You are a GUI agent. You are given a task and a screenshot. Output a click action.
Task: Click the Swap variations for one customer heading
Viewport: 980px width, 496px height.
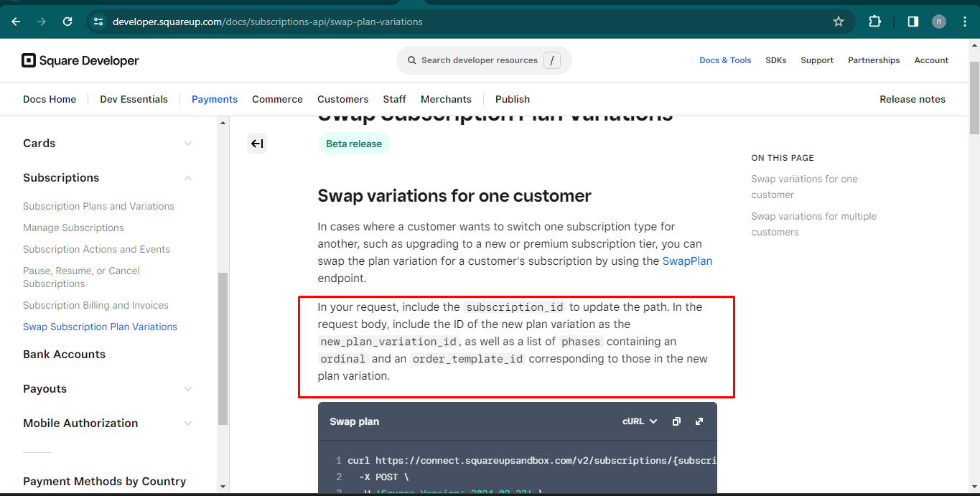tap(454, 196)
